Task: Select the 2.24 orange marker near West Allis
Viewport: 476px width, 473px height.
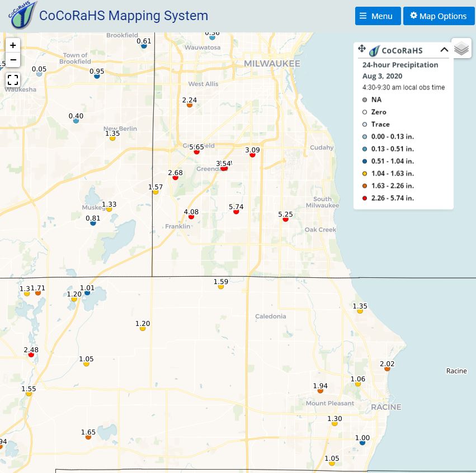Action: (x=190, y=105)
